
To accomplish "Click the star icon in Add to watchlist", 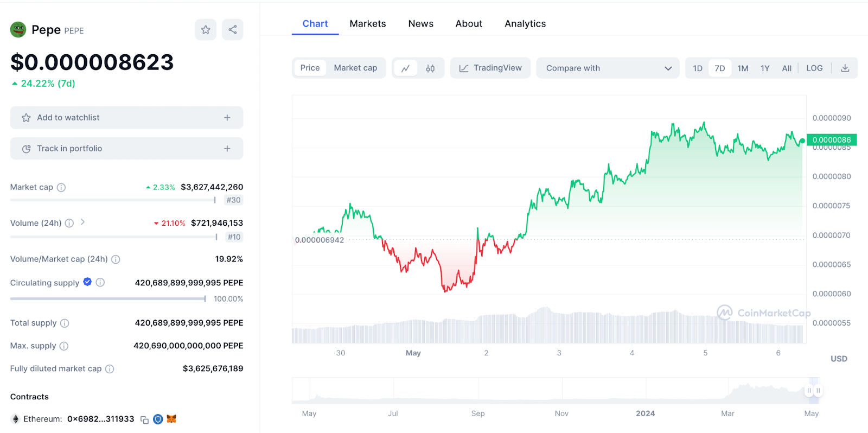I will pos(26,118).
